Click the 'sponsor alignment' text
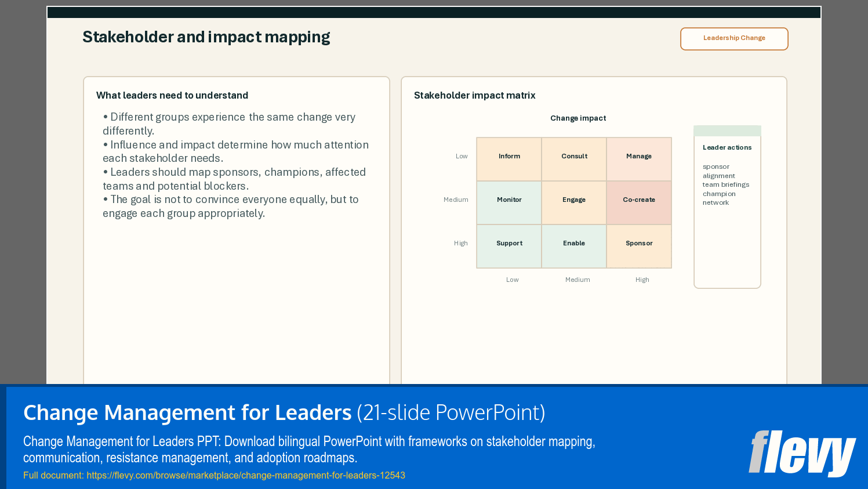 719,171
